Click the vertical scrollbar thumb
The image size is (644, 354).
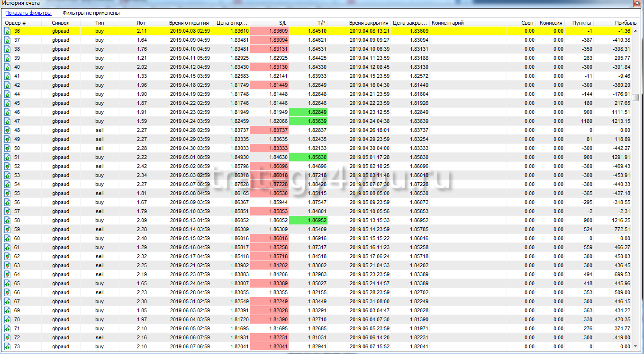pos(635,97)
